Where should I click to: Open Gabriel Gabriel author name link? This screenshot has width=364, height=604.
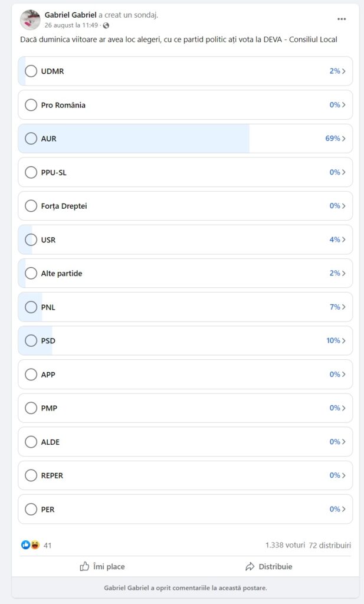(70, 15)
